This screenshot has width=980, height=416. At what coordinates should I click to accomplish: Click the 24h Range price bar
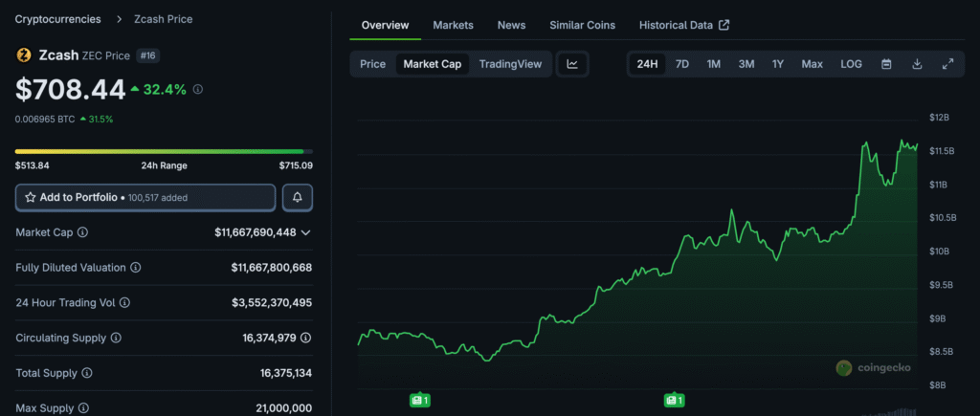tap(164, 151)
